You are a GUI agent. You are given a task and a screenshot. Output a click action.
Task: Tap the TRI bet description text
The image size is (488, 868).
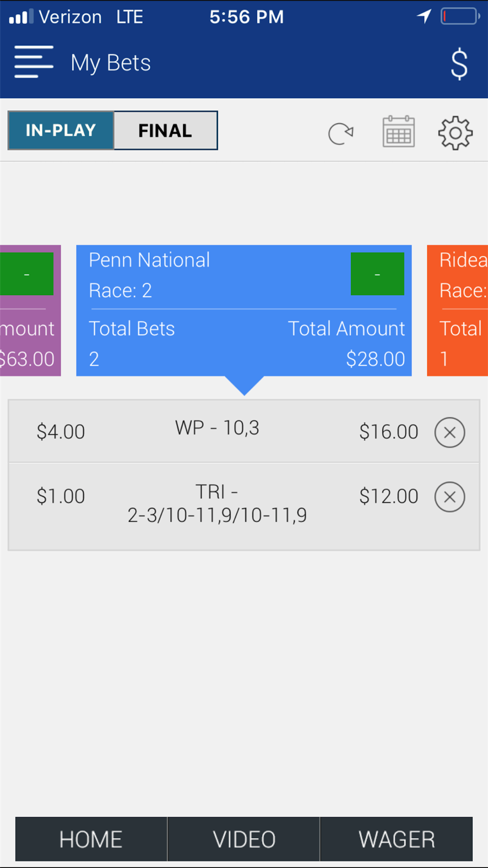(x=217, y=504)
